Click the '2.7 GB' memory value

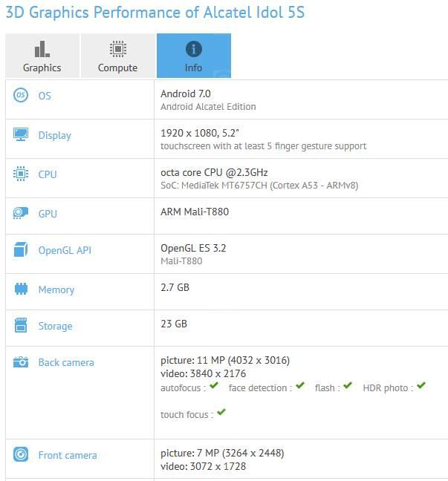point(175,287)
